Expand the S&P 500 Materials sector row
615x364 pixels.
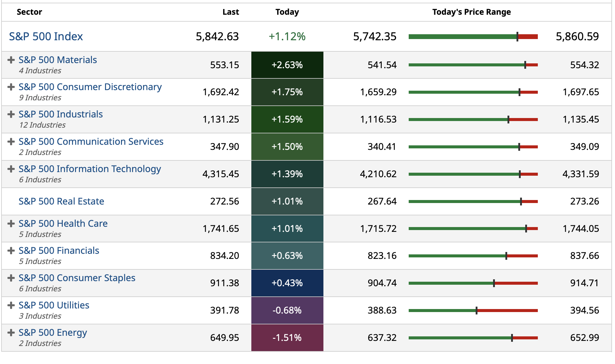coord(11,60)
